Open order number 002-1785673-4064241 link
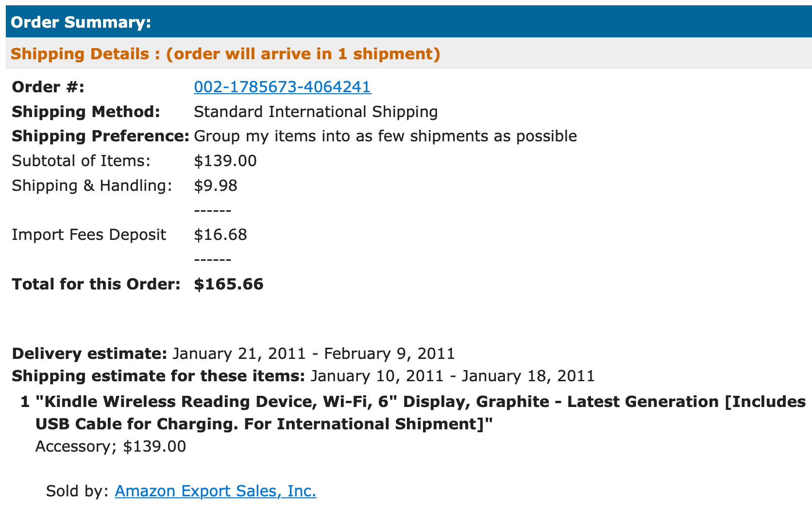The image size is (812, 508). point(282,87)
